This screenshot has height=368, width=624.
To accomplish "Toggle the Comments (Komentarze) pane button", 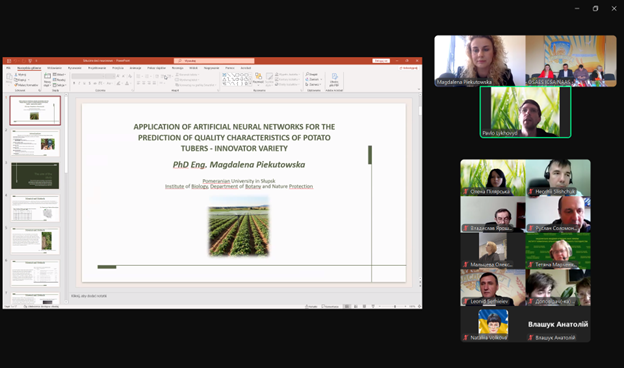I will point(330,306).
